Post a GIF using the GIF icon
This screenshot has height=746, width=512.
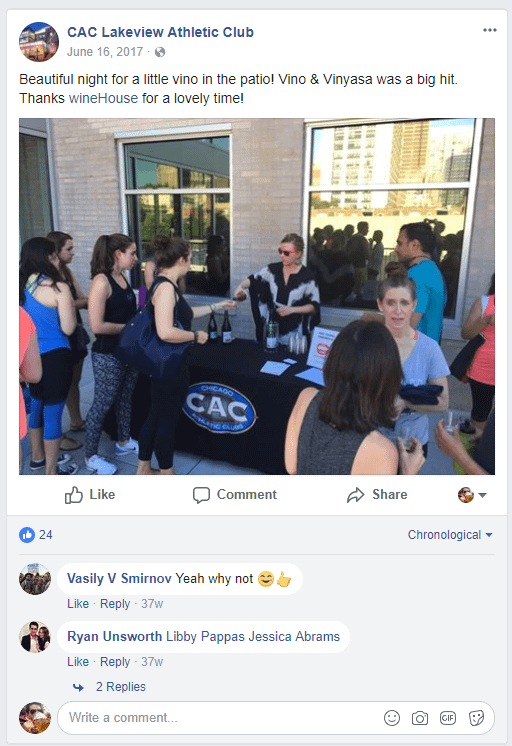pos(448,717)
